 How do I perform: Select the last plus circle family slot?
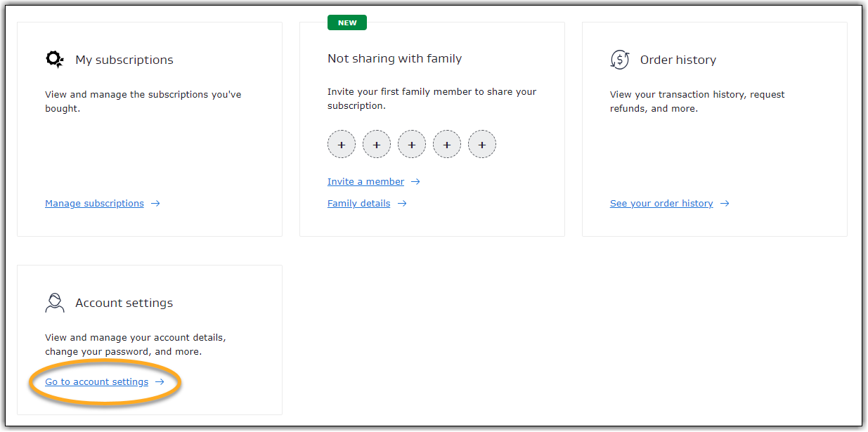pos(482,145)
